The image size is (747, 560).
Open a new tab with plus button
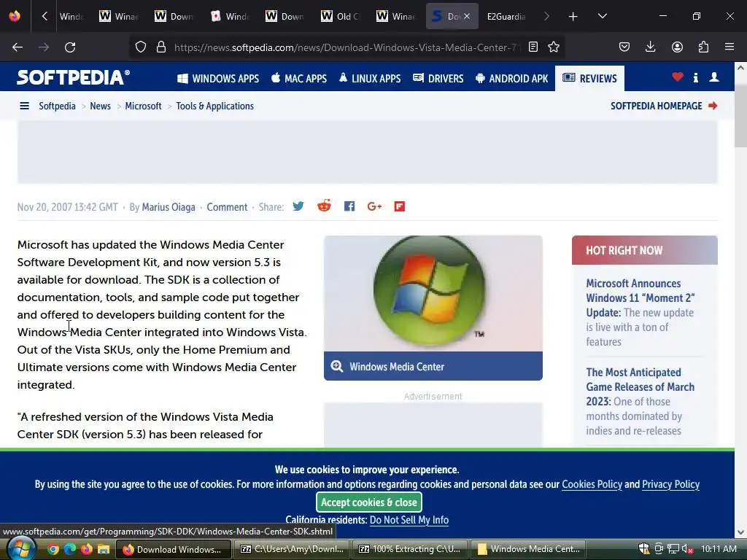tap(573, 16)
